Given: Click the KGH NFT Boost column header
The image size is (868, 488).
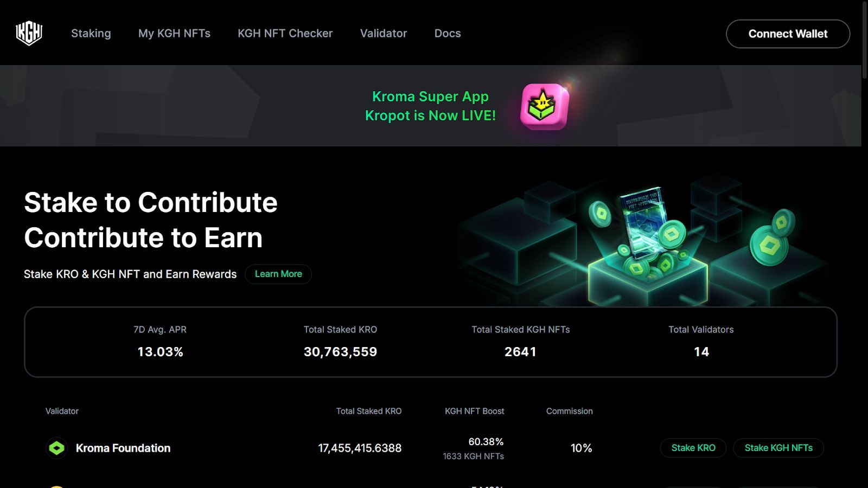Looking at the screenshot, I should [474, 411].
